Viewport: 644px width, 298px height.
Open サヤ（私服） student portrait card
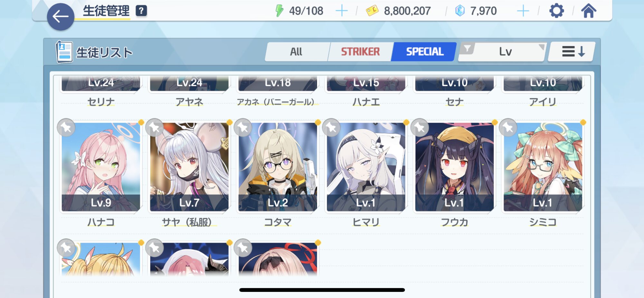(189, 167)
